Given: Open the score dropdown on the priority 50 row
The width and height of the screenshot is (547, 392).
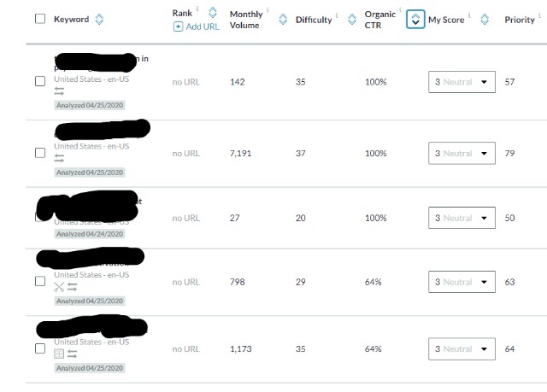Looking at the screenshot, I should coord(462,218).
